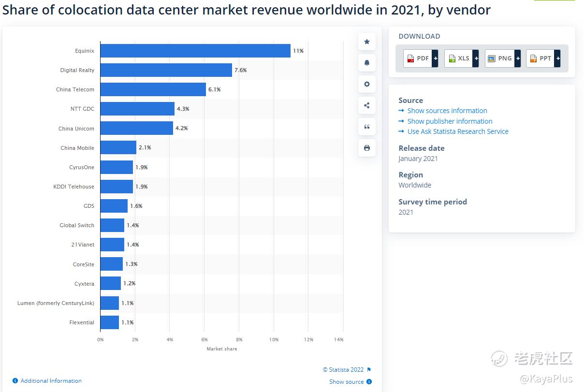Click the star favorite icon
The height and width of the screenshot is (392, 584).
coord(366,42)
